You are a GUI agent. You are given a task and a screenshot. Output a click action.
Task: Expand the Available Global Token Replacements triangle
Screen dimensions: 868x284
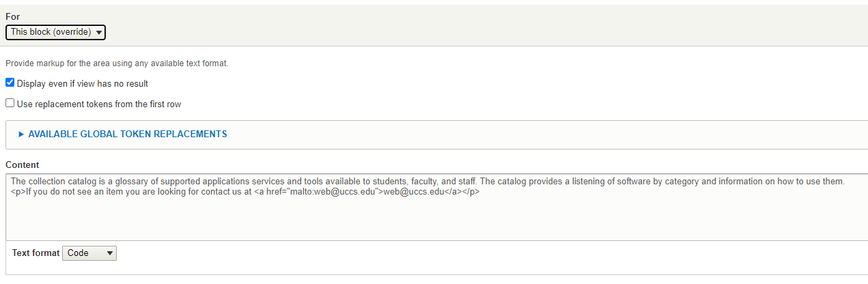21,134
